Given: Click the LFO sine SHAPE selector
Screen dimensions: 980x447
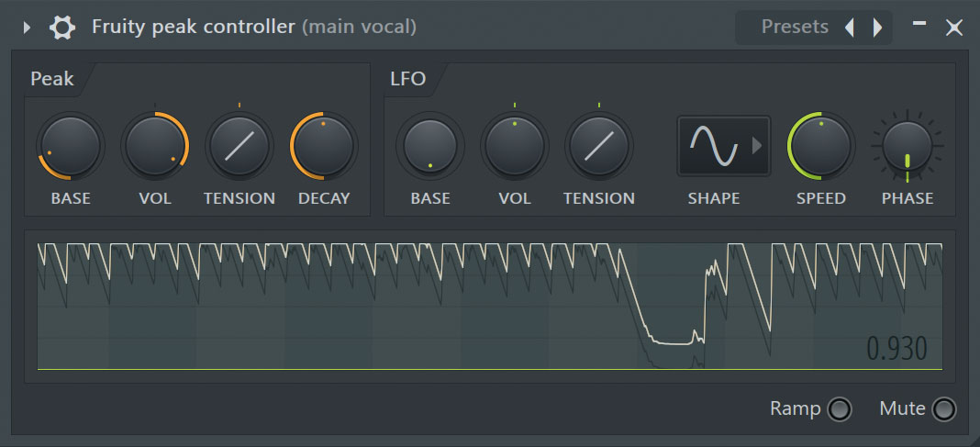Looking at the screenshot, I should 724,145.
